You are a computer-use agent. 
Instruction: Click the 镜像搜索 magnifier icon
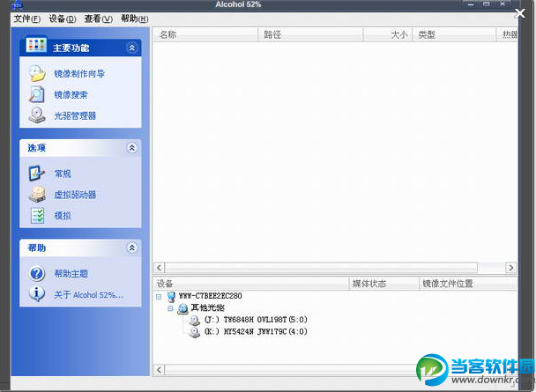point(36,94)
